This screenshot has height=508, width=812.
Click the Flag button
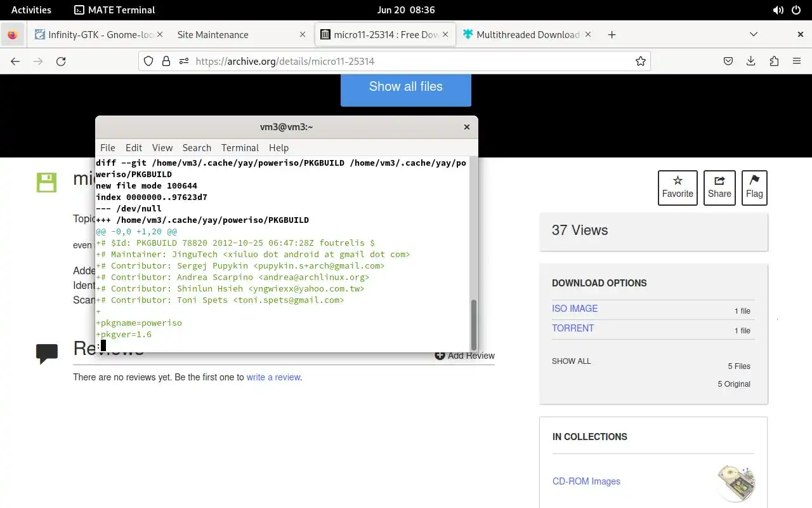coord(754,188)
